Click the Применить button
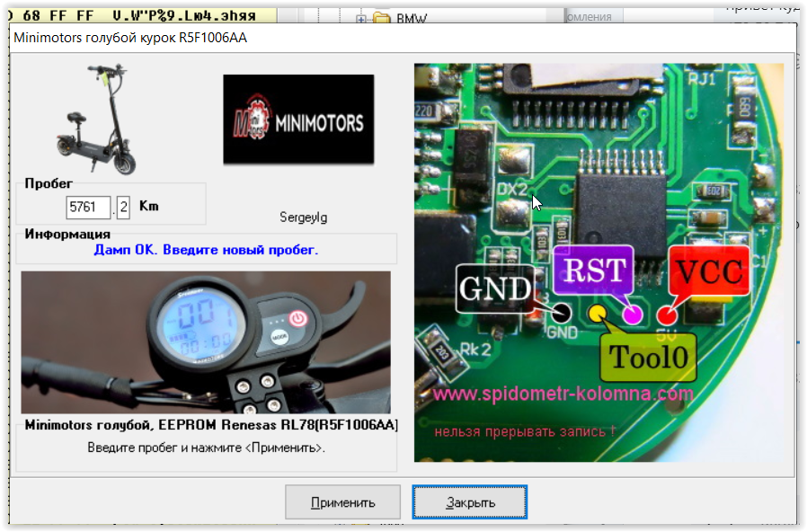Viewport: 807px width, 532px height. 342,502
